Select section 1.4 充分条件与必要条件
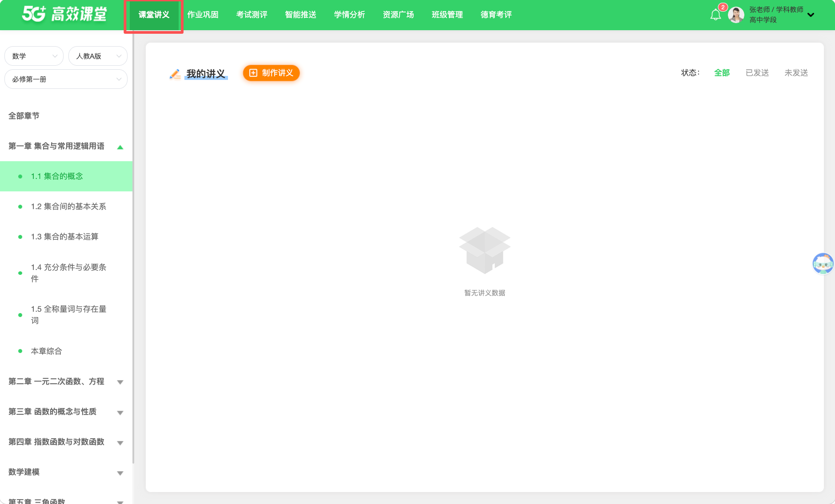835x504 pixels. pyautogui.click(x=66, y=273)
